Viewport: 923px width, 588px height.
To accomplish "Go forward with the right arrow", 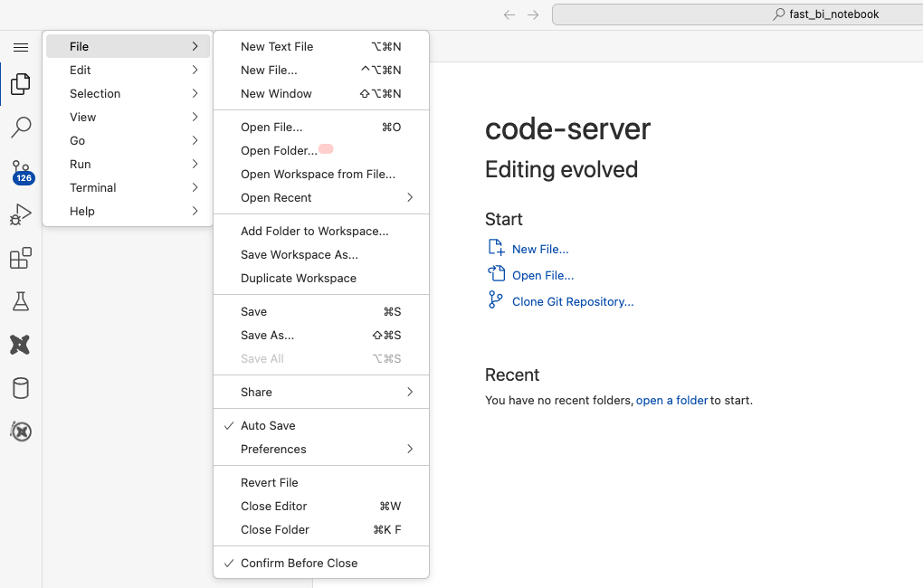I will [533, 14].
